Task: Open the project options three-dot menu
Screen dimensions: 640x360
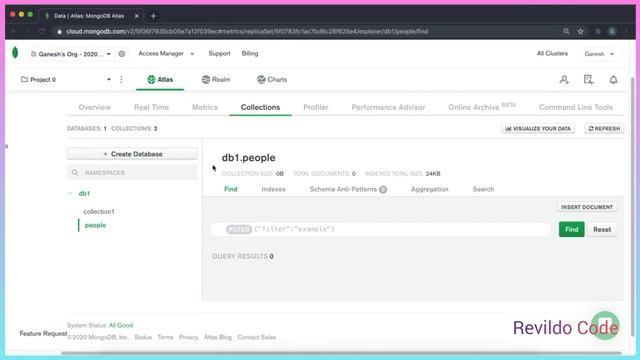Action: click(x=121, y=80)
